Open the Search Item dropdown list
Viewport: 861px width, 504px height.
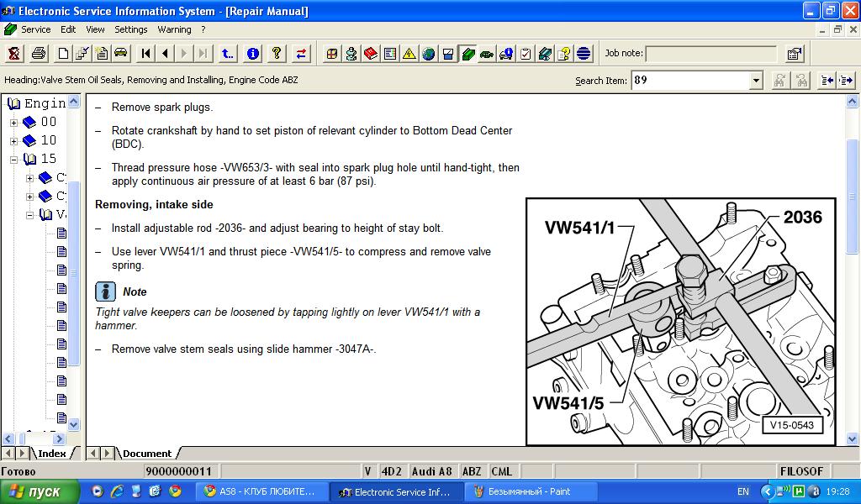click(756, 81)
